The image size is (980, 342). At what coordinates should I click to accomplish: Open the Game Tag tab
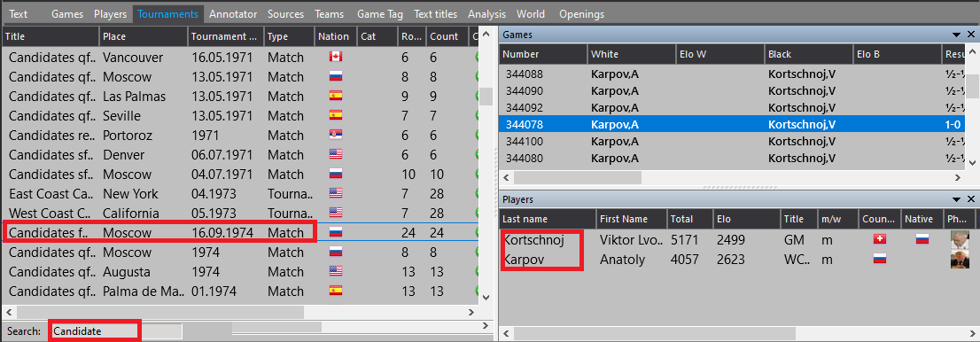(x=380, y=13)
